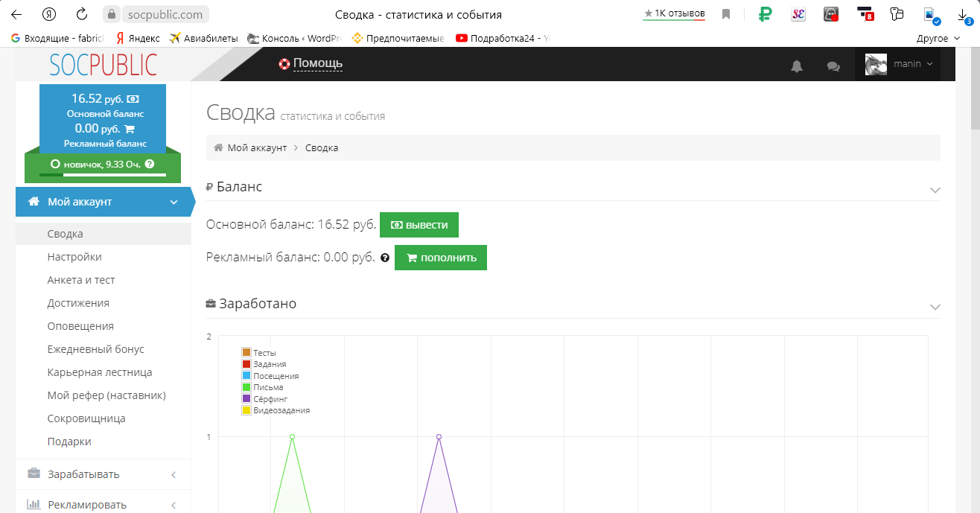The height and width of the screenshot is (513, 980).
Task: Collapse the Заработано section chevron
Action: pyautogui.click(x=935, y=307)
